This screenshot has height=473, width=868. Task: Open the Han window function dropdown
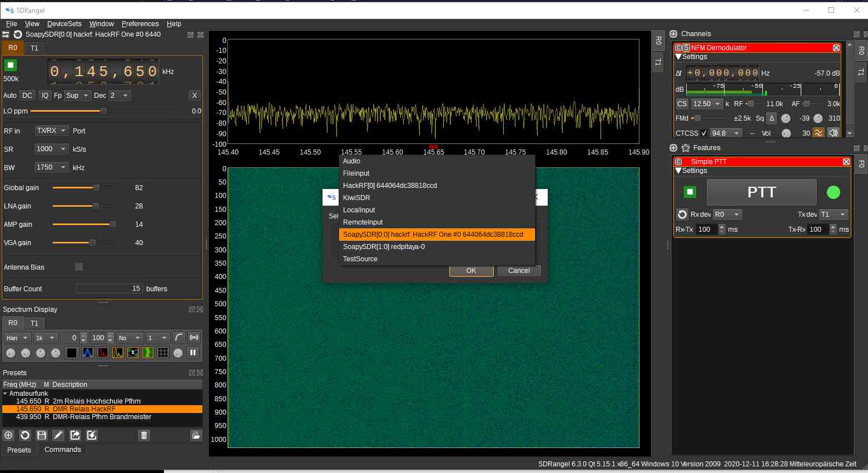[x=17, y=337]
